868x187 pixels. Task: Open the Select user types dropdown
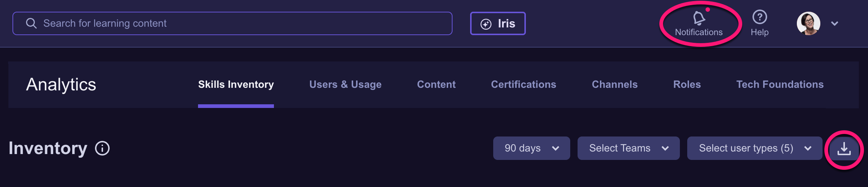pos(754,148)
